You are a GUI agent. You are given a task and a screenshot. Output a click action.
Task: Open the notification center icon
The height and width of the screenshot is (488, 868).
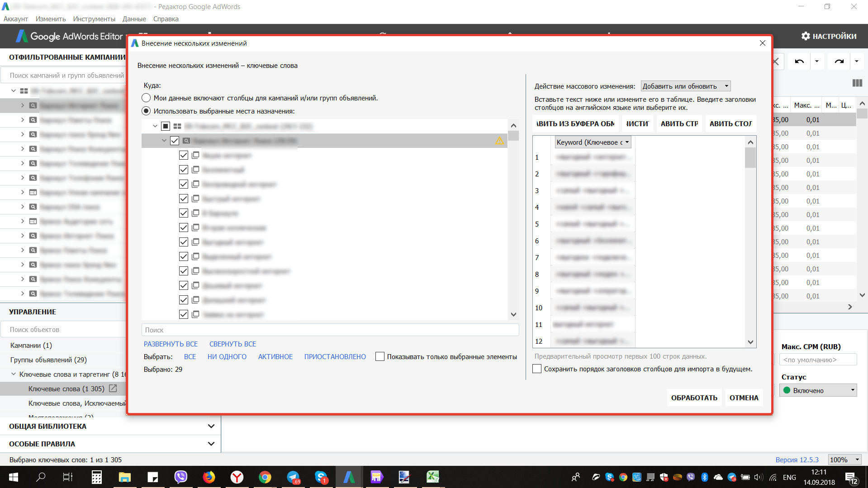pos(851,478)
